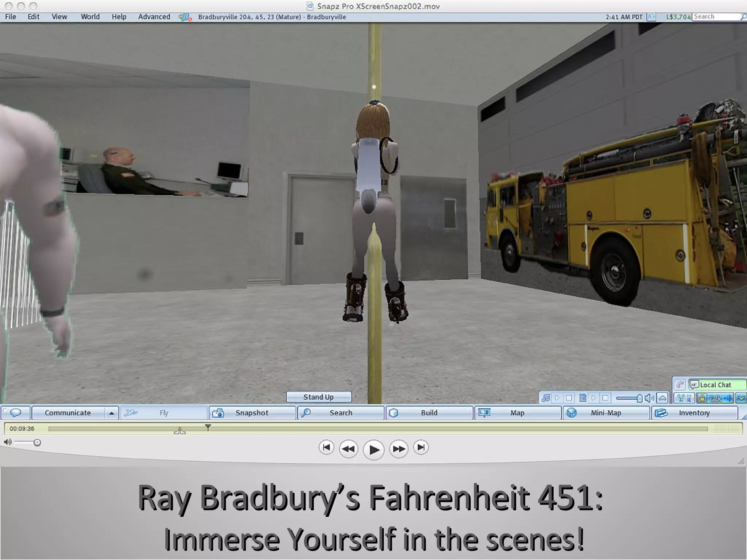The image size is (747, 560).
Task: Mute the in-world speaker icon
Action: [x=649, y=398]
